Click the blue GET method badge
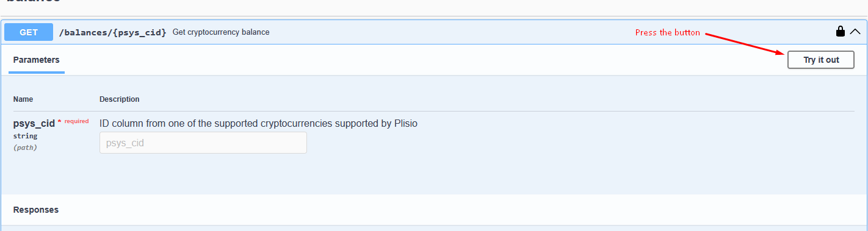868x231 pixels. point(29,32)
